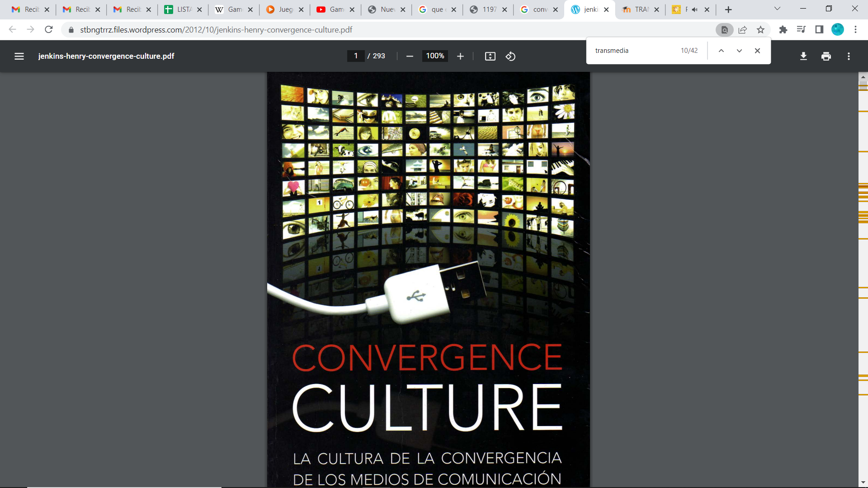Viewport: 868px width, 488px height.
Task: Open a new browser tab
Action: (x=728, y=9)
